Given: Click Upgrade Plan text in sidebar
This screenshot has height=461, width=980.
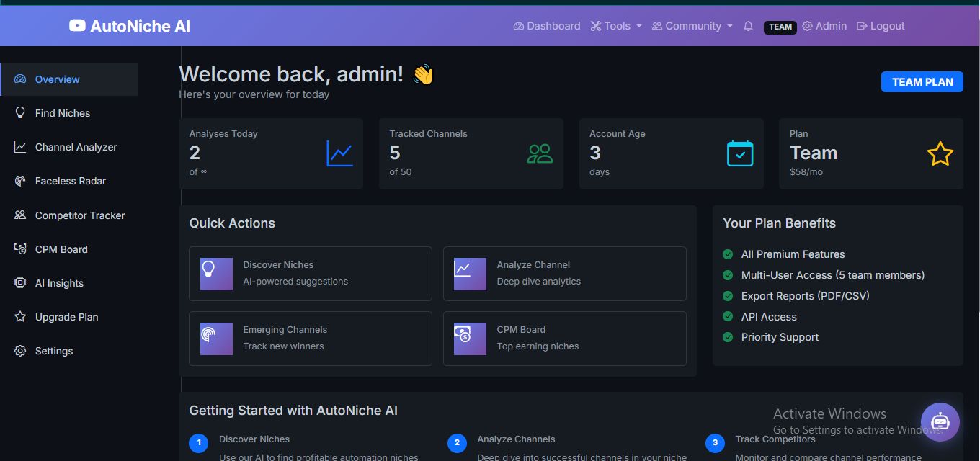Looking at the screenshot, I should 67,317.
